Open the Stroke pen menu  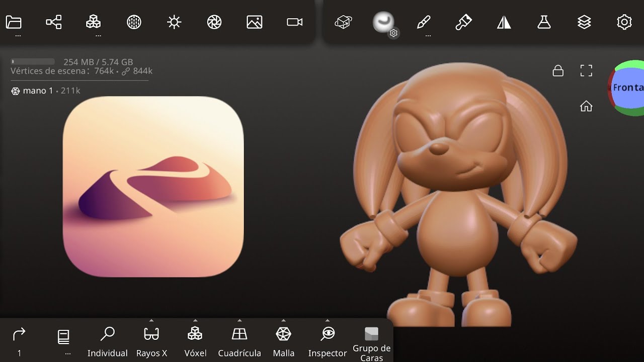click(424, 22)
